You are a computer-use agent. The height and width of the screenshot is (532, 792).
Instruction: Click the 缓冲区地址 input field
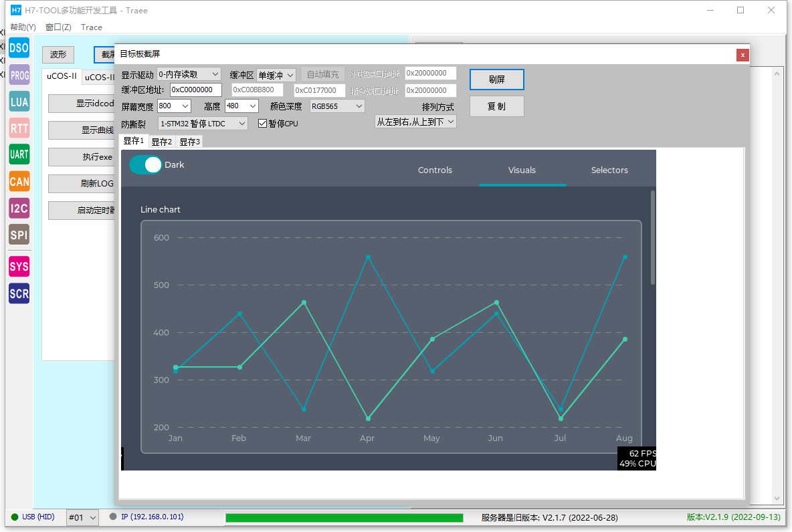(x=196, y=90)
